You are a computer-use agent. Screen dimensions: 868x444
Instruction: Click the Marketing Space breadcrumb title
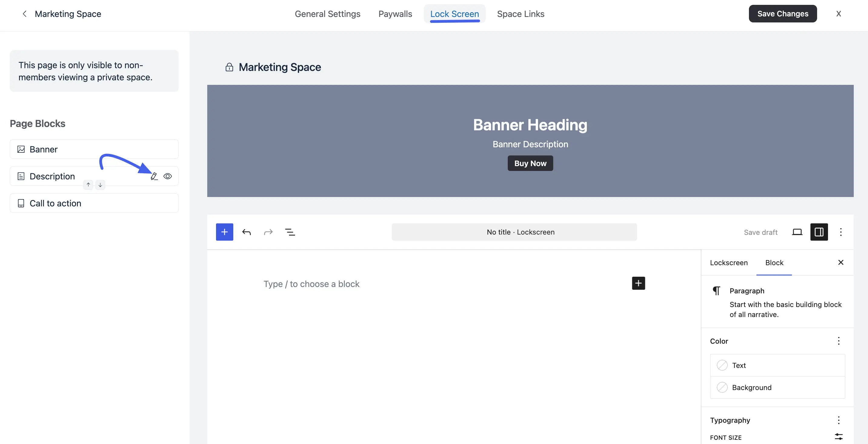click(x=68, y=14)
